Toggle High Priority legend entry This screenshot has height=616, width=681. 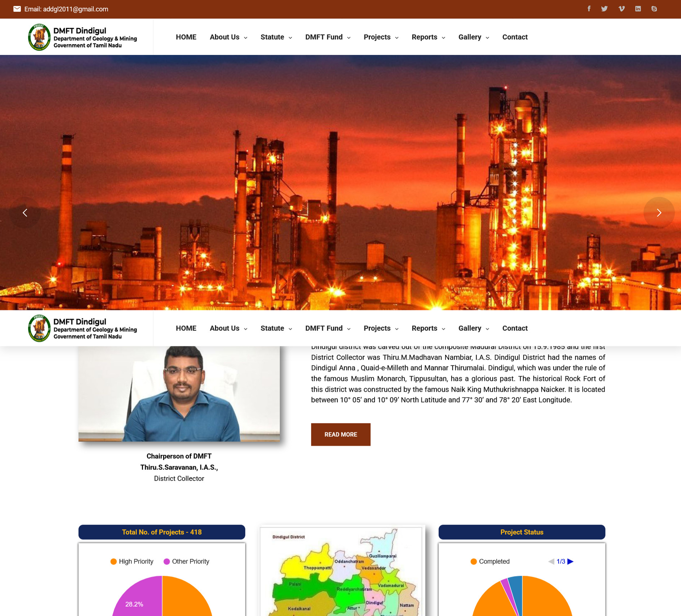132,561
